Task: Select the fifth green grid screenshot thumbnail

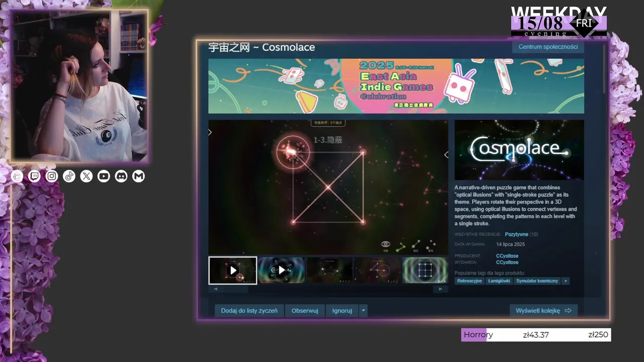Action: [x=425, y=270]
